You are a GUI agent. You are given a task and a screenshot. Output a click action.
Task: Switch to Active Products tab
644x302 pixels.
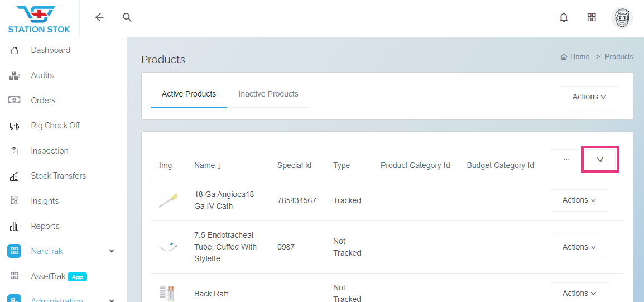[189, 94]
